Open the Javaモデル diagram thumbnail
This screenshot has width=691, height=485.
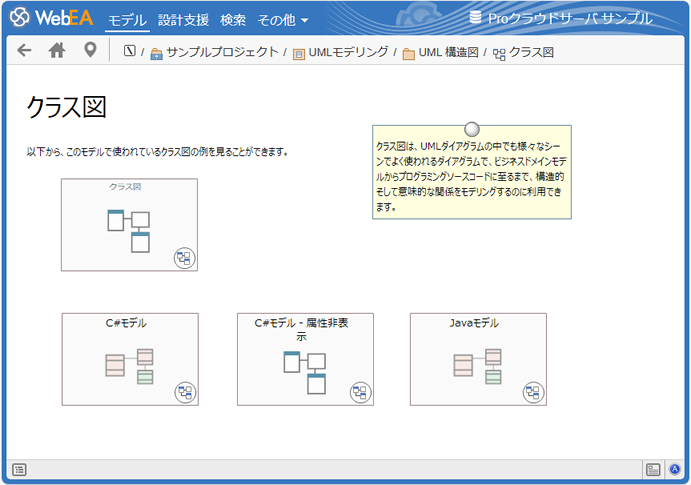tap(478, 359)
